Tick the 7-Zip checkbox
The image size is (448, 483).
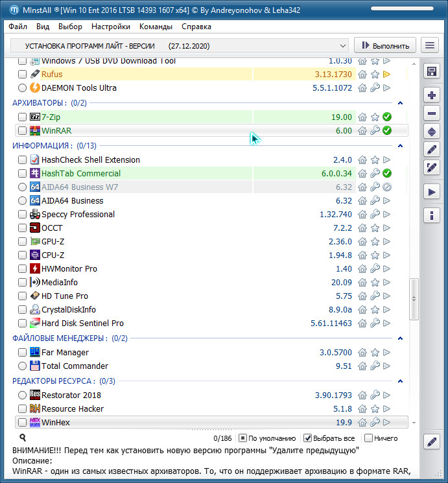[22, 117]
